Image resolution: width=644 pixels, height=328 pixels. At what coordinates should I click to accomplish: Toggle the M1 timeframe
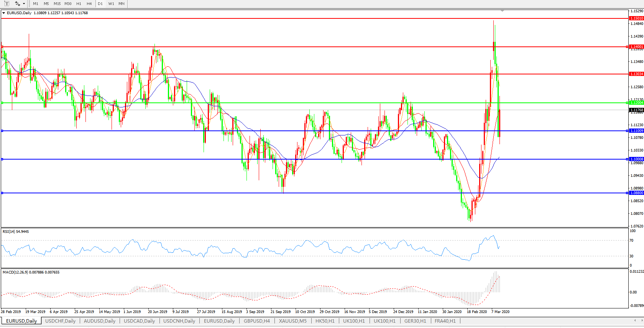(x=36, y=4)
